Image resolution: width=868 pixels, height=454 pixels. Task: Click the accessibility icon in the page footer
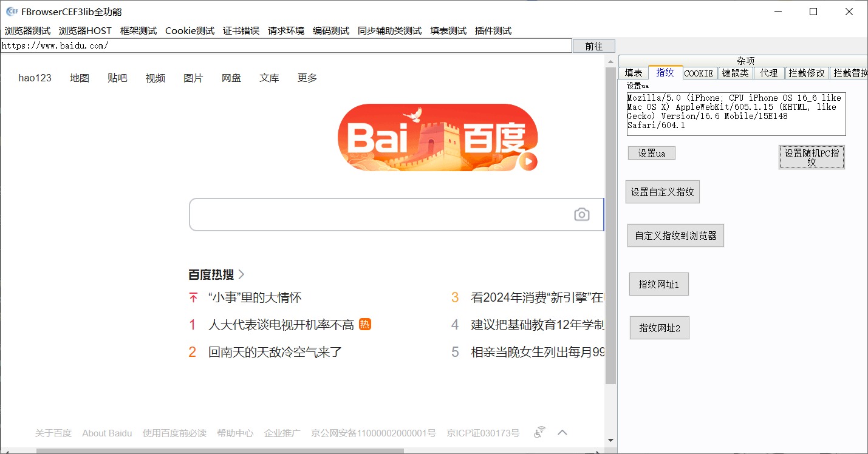539,432
